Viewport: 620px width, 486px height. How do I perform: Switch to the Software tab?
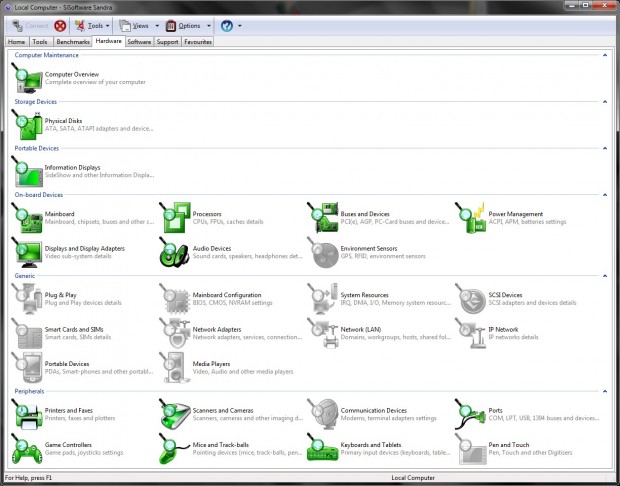click(139, 42)
